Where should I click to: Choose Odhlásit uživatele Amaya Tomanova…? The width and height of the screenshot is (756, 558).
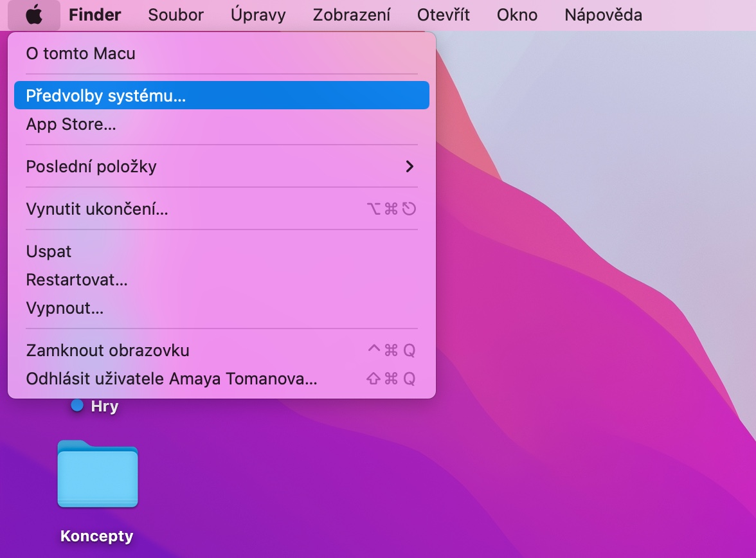click(222, 379)
